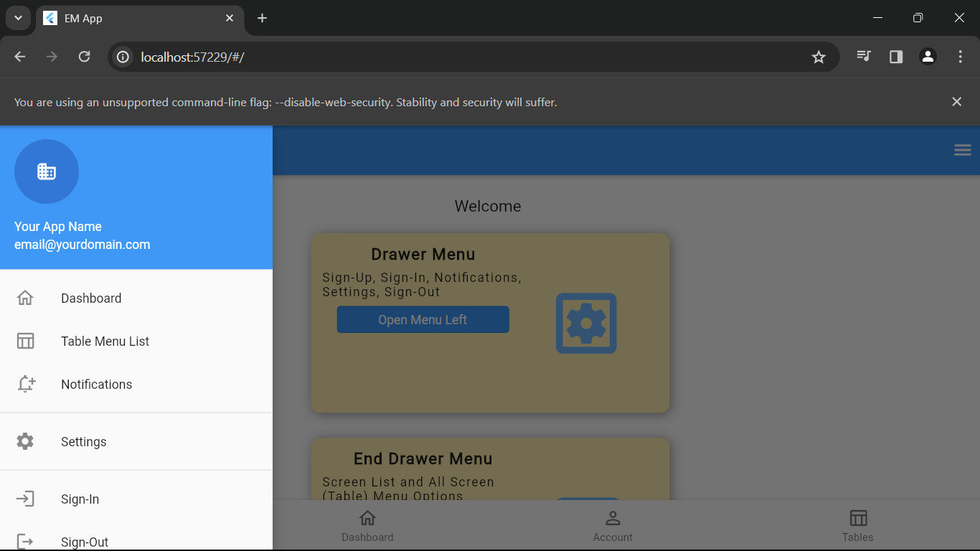Click the Dashboard home icon in drawer
The image size is (980, 551).
click(x=25, y=298)
